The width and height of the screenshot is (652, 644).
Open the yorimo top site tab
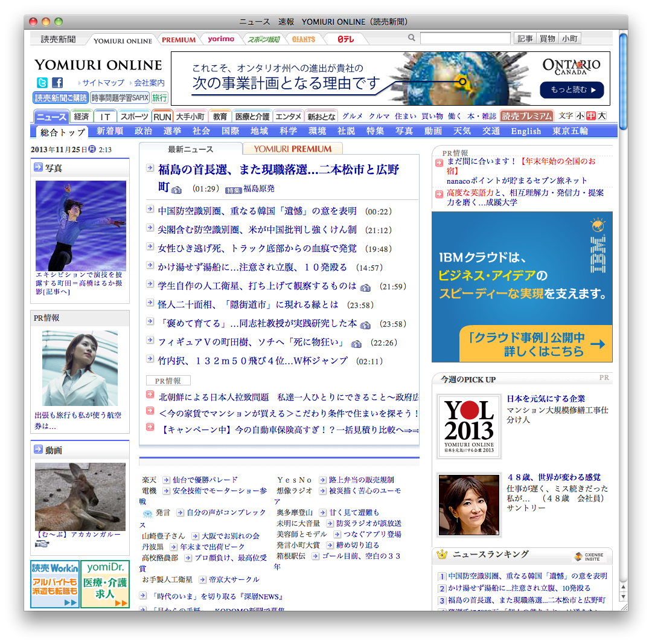[221, 39]
